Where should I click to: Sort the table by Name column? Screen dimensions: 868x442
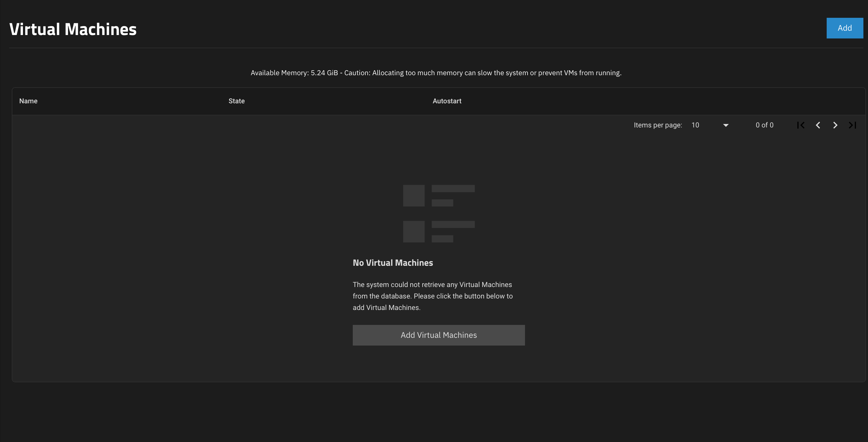click(x=28, y=101)
